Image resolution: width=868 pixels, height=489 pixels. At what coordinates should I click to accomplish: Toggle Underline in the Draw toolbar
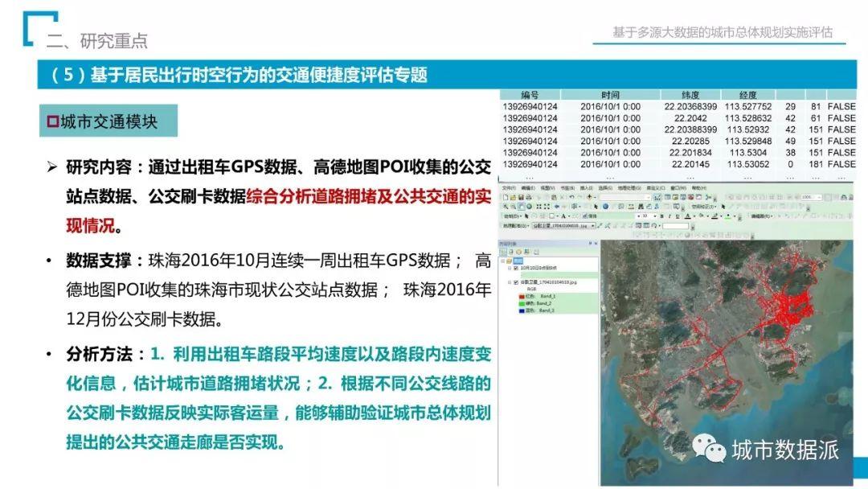click(678, 216)
